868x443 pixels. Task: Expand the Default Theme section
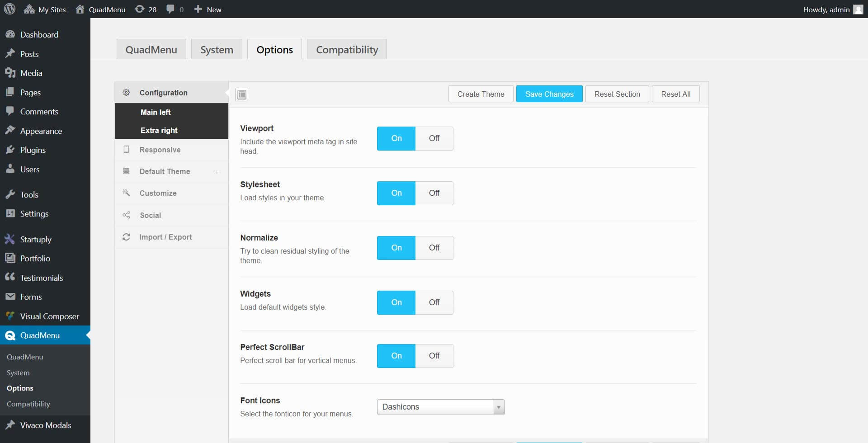tap(171, 171)
